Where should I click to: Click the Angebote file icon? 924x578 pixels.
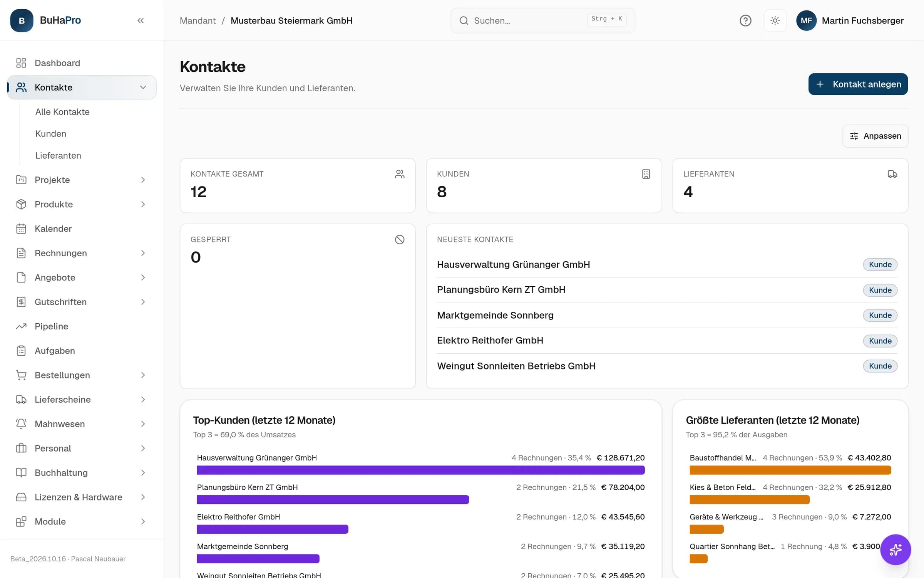[x=21, y=277]
